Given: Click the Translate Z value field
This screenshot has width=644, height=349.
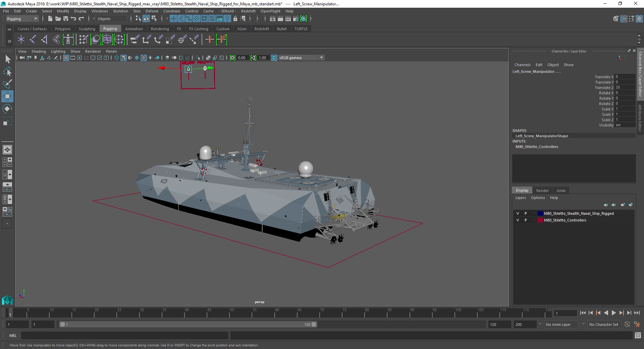Looking at the screenshot, I should tap(625, 87).
